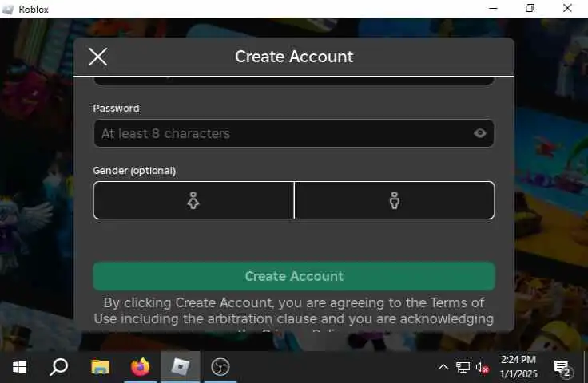
Task: Switch to Firefox in the taskbar
Action: [x=141, y=367]
